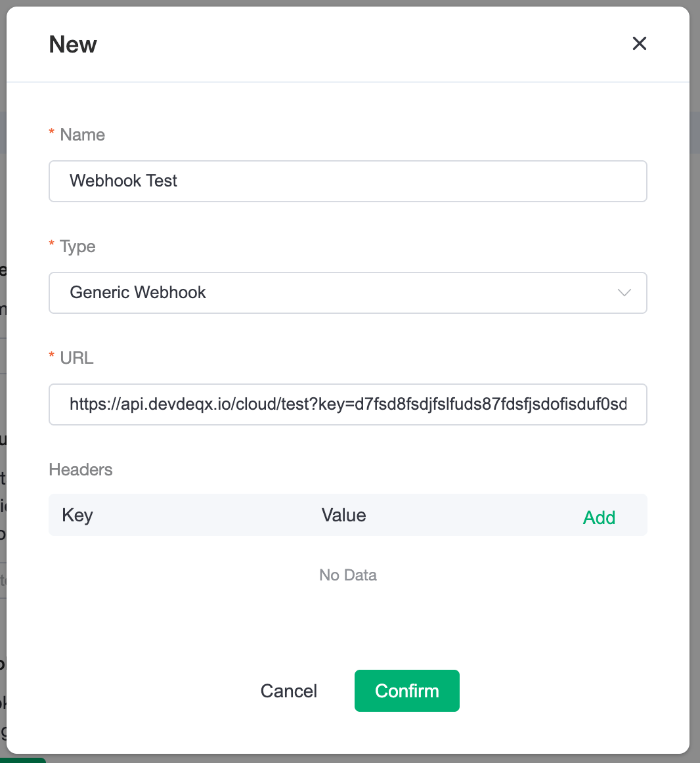700x763 pixels.
Task: Expand the Generic Webhook type selector
Action: click(348, 293)
